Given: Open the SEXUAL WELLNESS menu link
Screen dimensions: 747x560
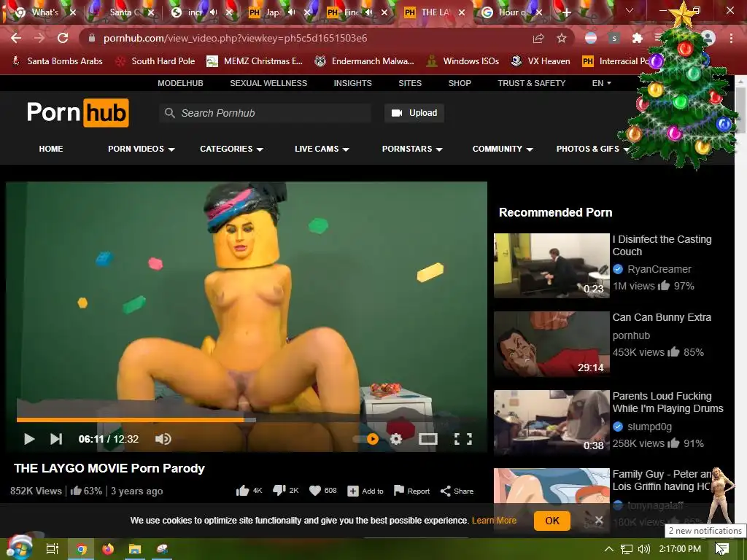Looking at the screenshot, I should (268, 83).
